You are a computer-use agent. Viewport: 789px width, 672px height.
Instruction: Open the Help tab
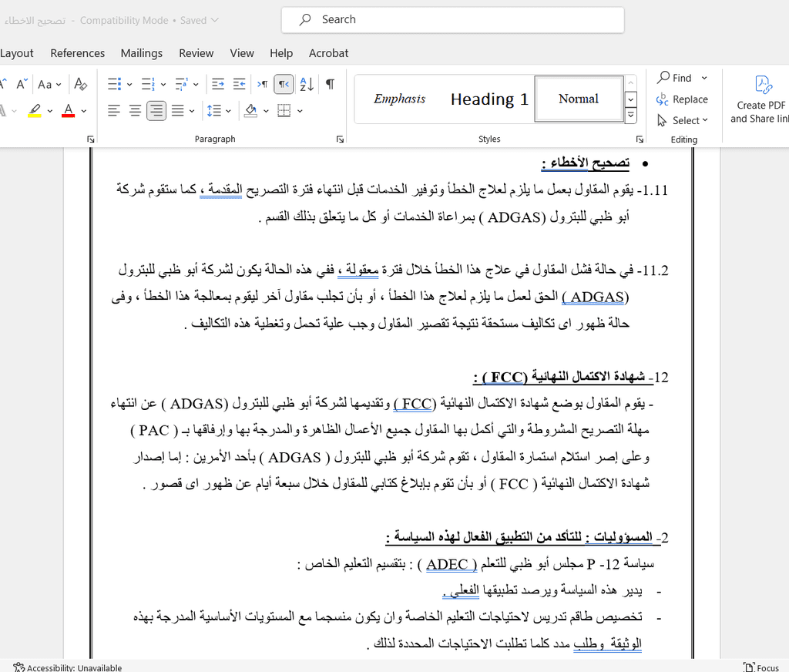point(281,53)
